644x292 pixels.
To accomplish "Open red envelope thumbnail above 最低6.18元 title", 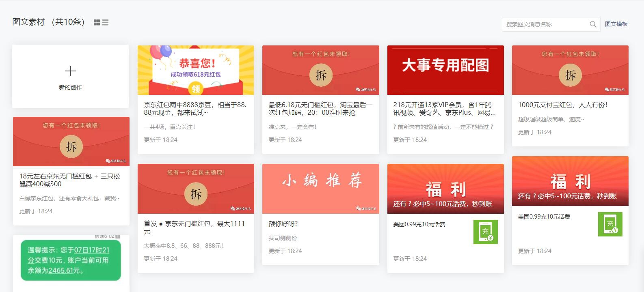I will 321,70.
